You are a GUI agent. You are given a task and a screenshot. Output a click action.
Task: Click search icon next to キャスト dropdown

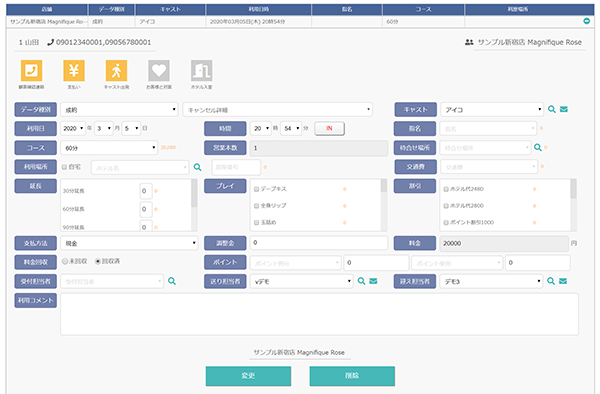(551, 109)
